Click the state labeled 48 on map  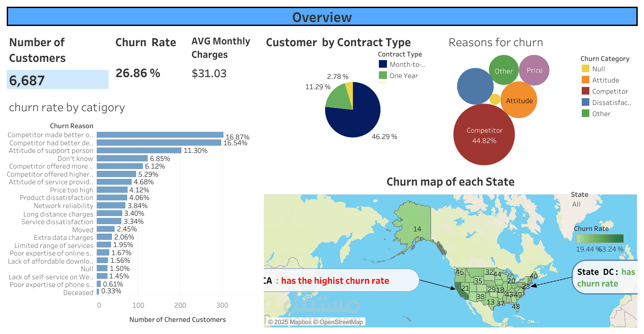pyautogui.click(x=515, y=307)
